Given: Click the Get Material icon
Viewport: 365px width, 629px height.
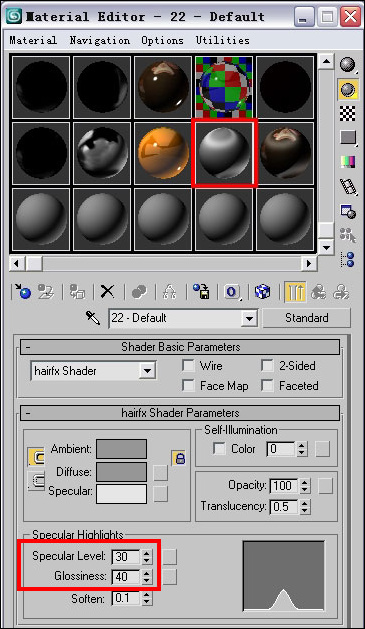Looking at the screenshot, I should click(x=23, y=292).
